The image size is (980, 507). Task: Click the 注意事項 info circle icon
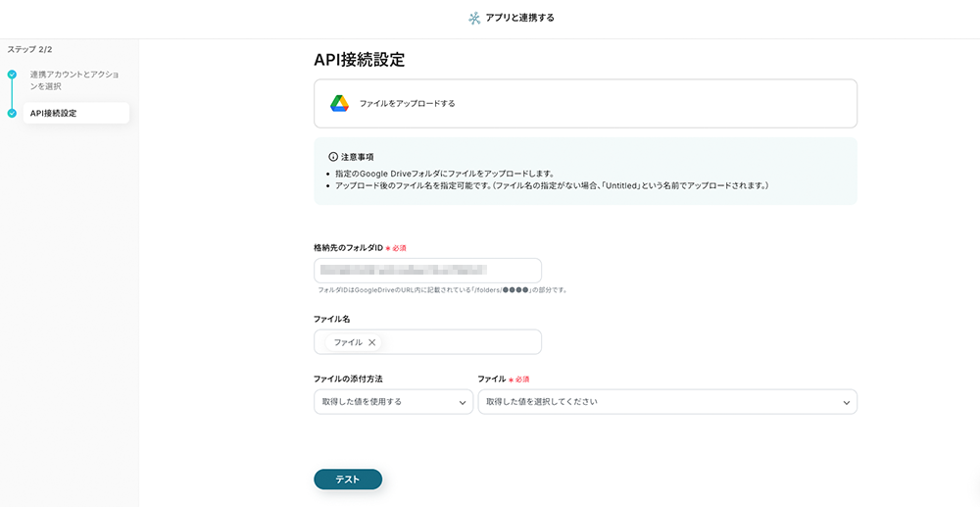click(333, 157)
